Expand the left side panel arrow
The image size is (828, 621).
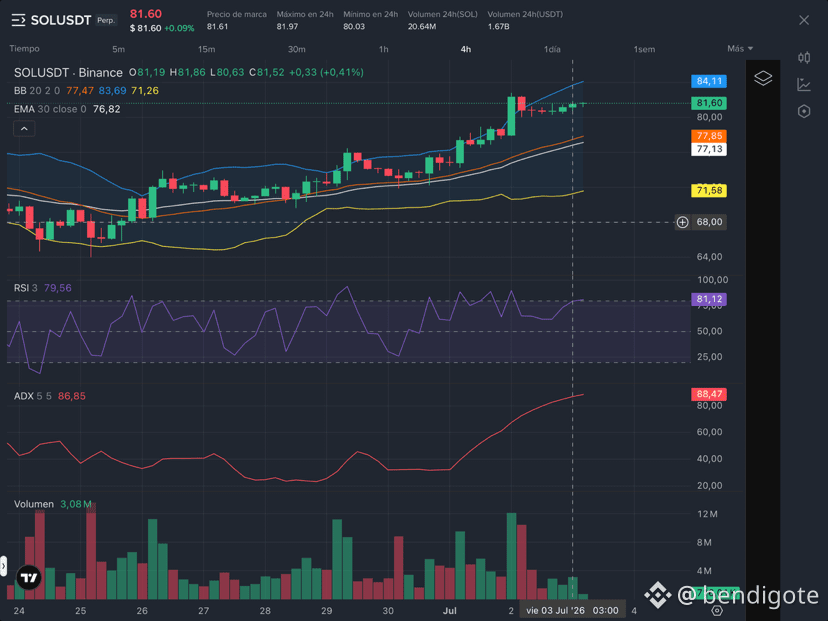[3, 567]
